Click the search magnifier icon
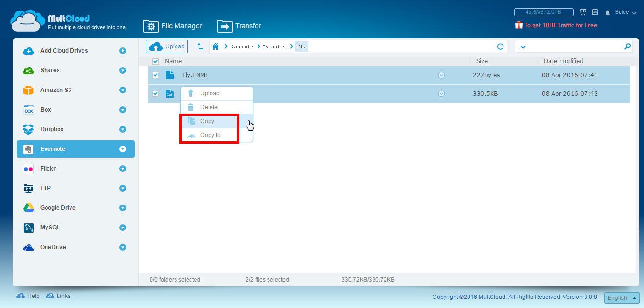Image resolution: width=644 pixels, height=308 pixels. click(627, 46)
